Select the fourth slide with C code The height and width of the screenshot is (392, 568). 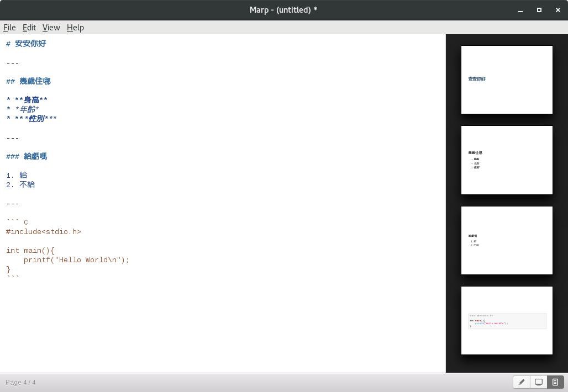[507, 320]
